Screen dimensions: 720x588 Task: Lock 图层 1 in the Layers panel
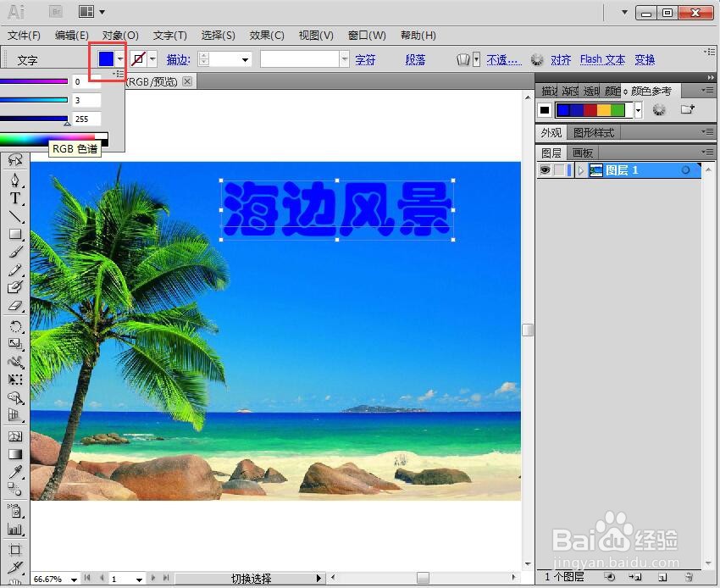click(x=557, y=170)
